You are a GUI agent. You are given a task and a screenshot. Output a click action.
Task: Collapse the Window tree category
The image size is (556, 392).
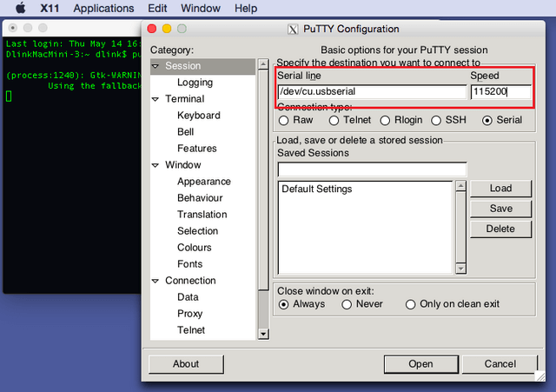155,165
